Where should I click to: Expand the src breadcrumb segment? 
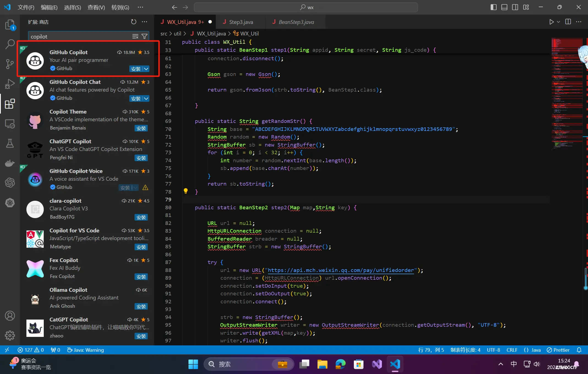point(164,34)
